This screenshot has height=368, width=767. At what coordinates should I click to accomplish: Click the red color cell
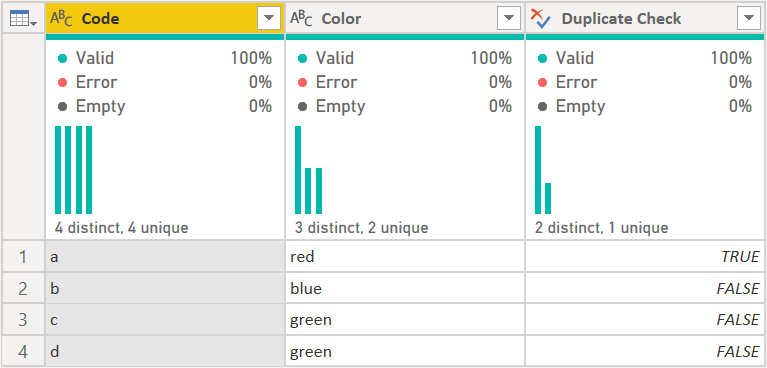click(405, 256)
